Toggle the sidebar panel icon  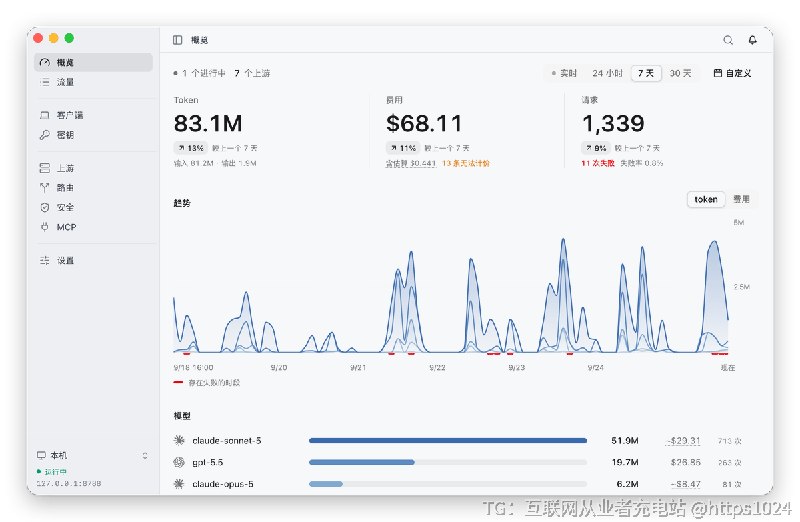pos(178,40)
